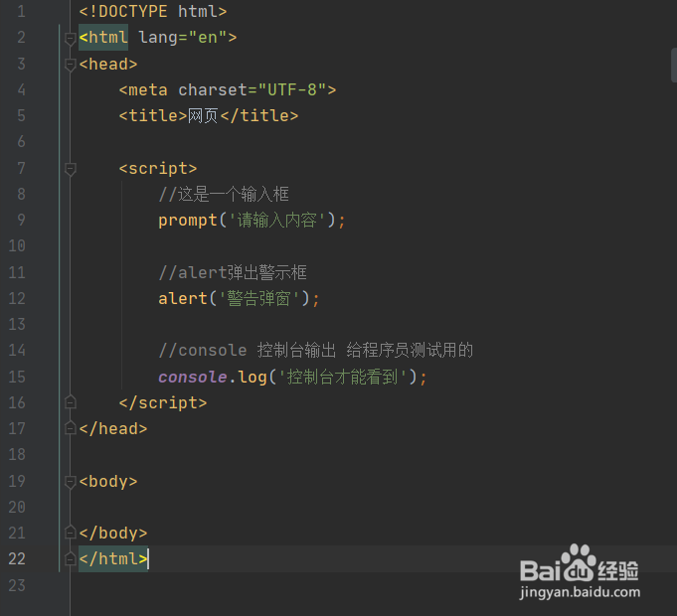This screenshot has height=616, width=677.
Task: Click the string '请输入内容'
Action: coord(276,221)
